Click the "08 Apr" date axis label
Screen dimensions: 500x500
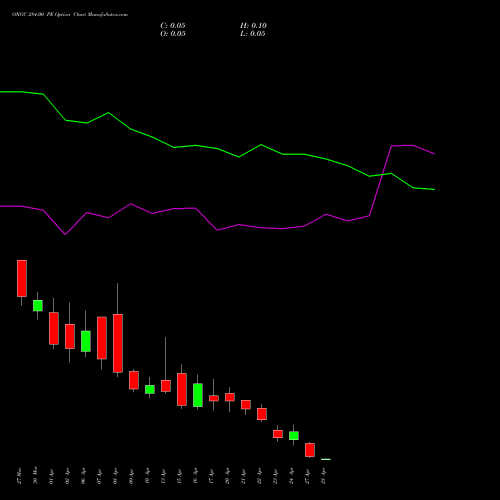click(115, 476)
